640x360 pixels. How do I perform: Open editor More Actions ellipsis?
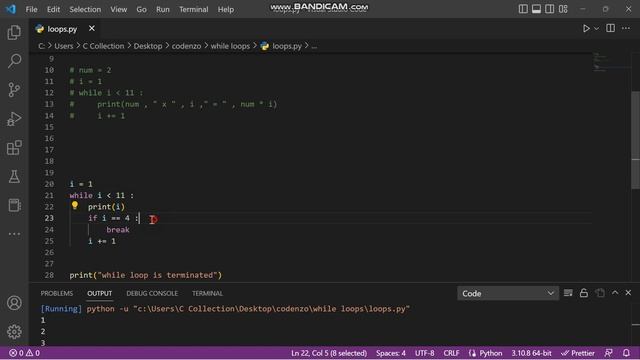point(626,28)
